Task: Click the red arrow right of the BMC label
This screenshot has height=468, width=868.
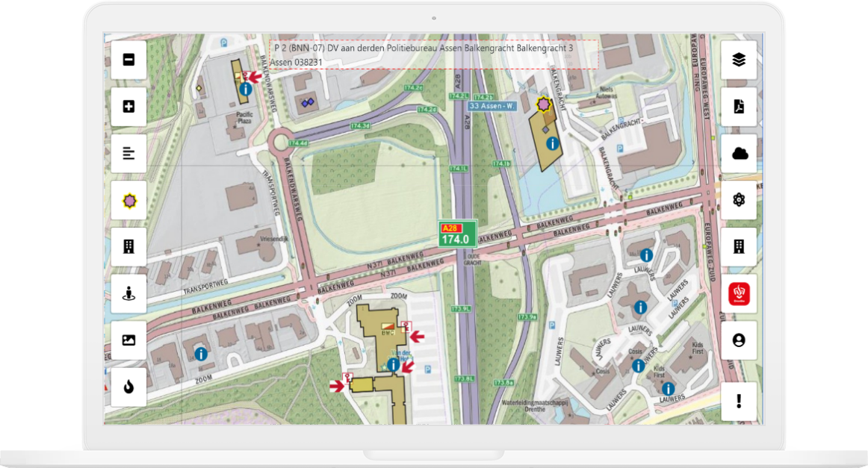Action: [417, 337]
